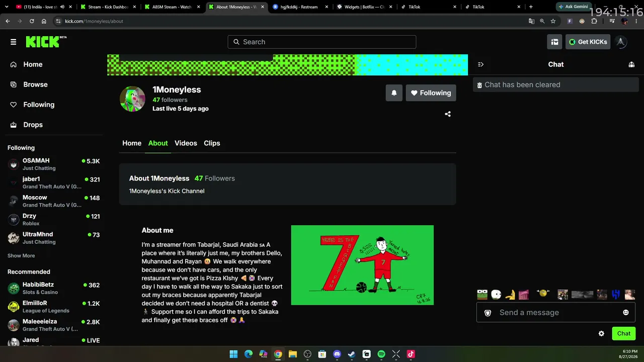Click the Ask Gemini button
This screenshot has height=362, width=644.
(x=573, y=7)
